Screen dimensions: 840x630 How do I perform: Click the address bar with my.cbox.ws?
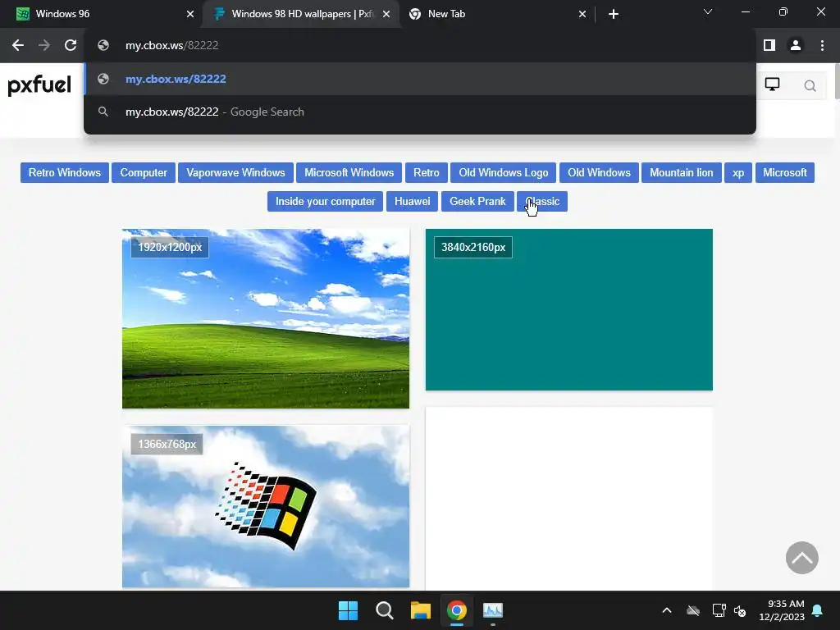click(x=420, y=46)
